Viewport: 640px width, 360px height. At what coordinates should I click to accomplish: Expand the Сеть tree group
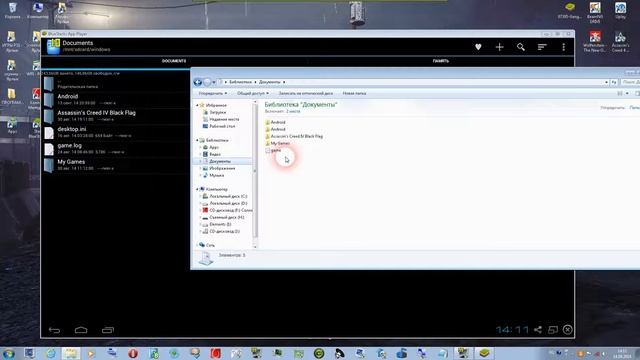tap(197, 245)
